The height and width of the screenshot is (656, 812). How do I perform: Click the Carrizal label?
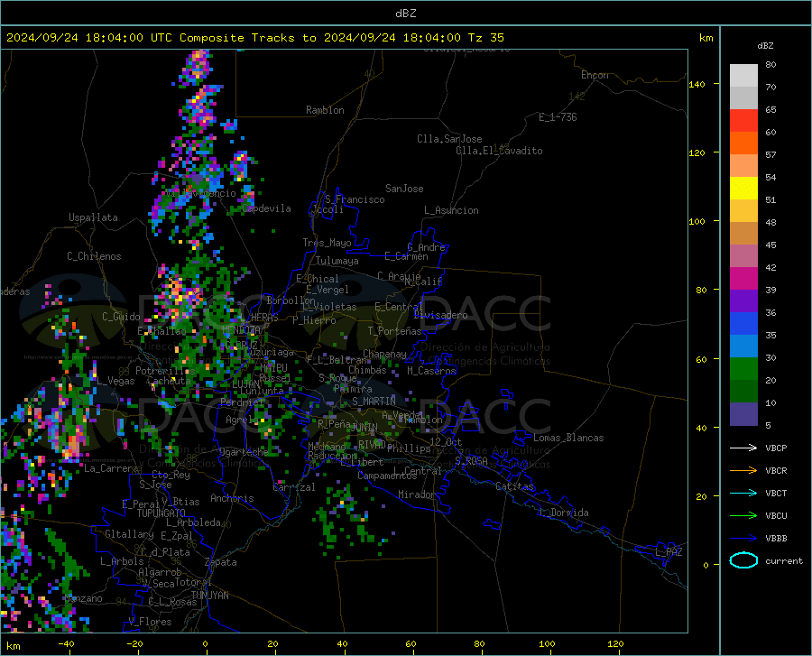coord(294,487)
